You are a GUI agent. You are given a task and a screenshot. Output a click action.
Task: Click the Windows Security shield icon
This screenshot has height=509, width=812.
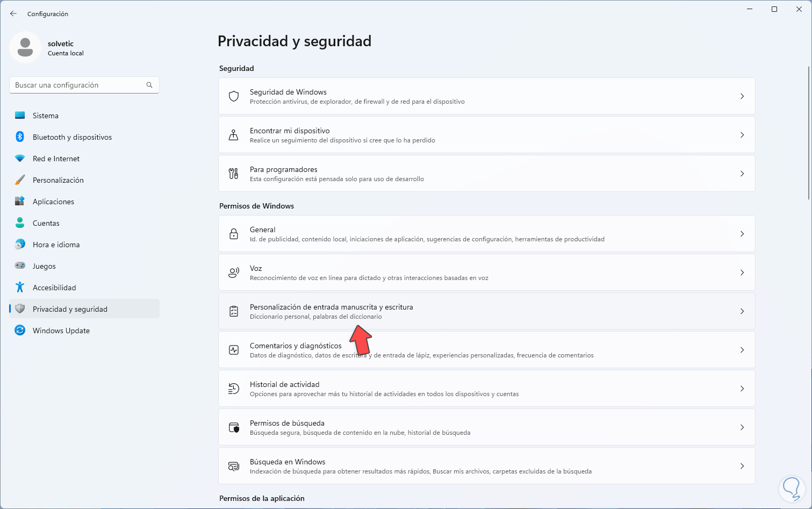coord(234,96)
